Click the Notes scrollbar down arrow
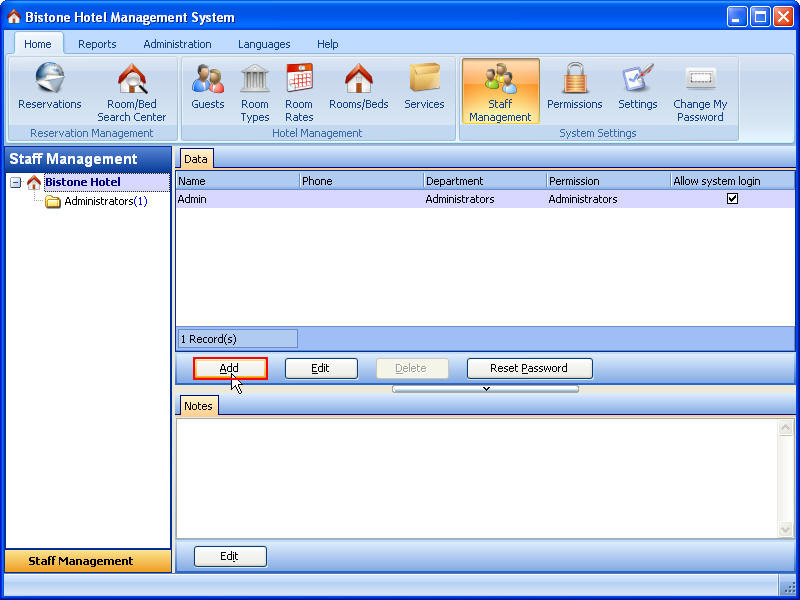The image size is (800, 600). (786, 528)
